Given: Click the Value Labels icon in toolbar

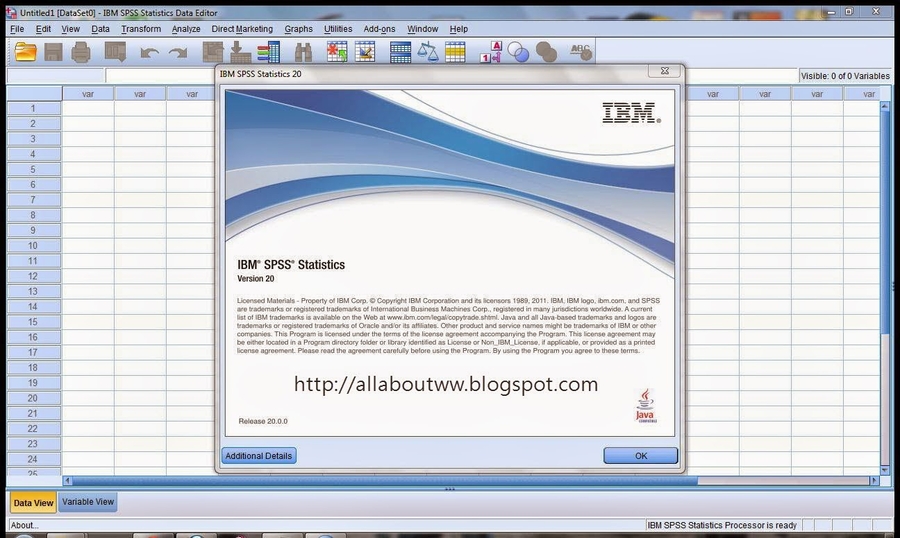Looking at the screenshot, I should (x=492, y=51).
